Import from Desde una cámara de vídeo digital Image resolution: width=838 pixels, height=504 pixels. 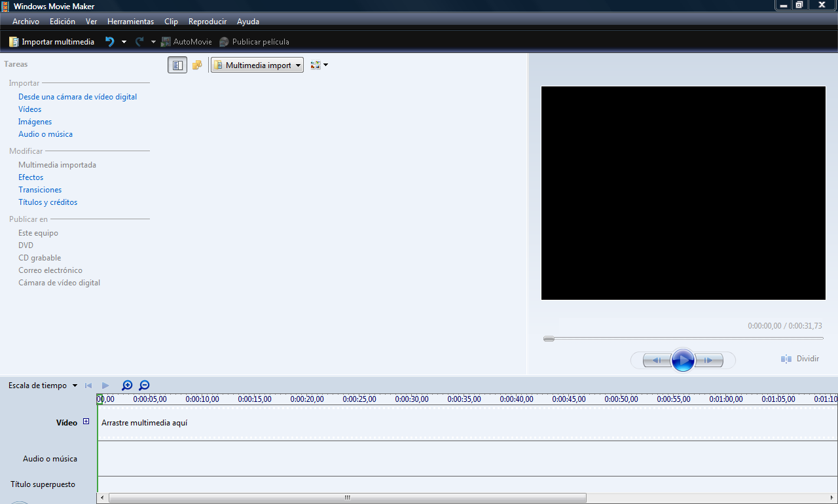[77, 97]
